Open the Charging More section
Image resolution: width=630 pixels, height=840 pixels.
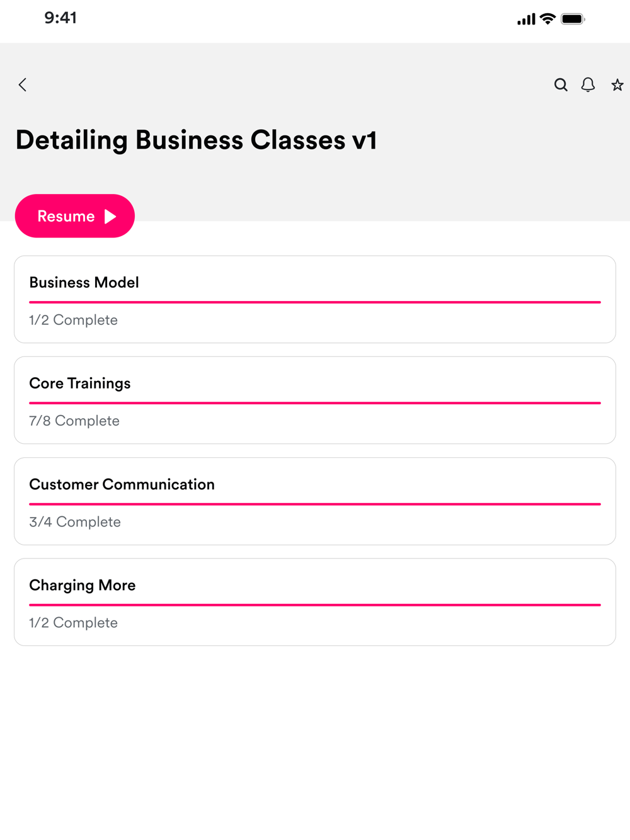83,585
